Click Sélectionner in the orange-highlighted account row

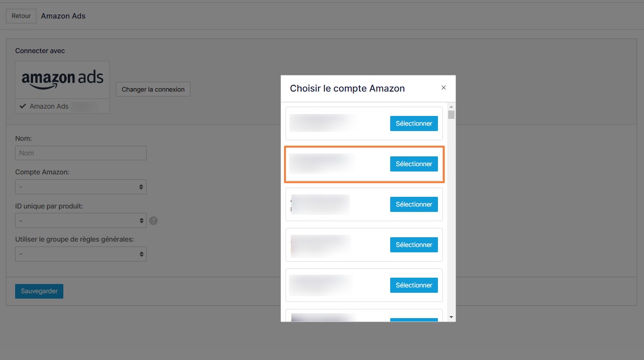click(414, 164)
